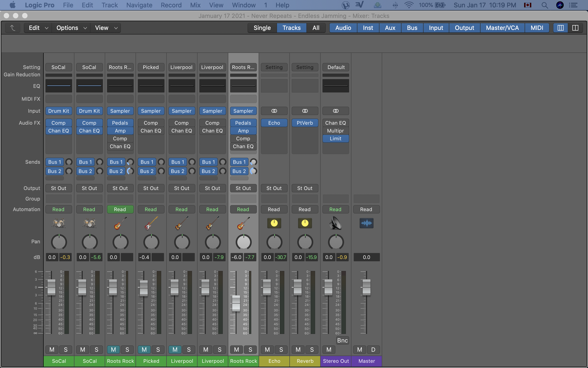The image size is (588, 368).
Task: Click EQ thumbnail on first SoCal strip
Action: [59, 86]
